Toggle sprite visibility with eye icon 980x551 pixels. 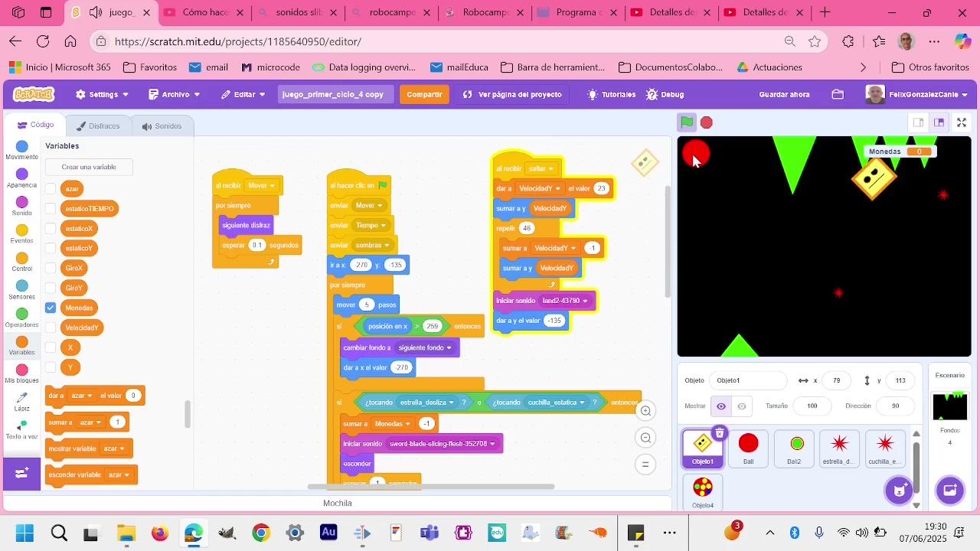coord(721,406)
